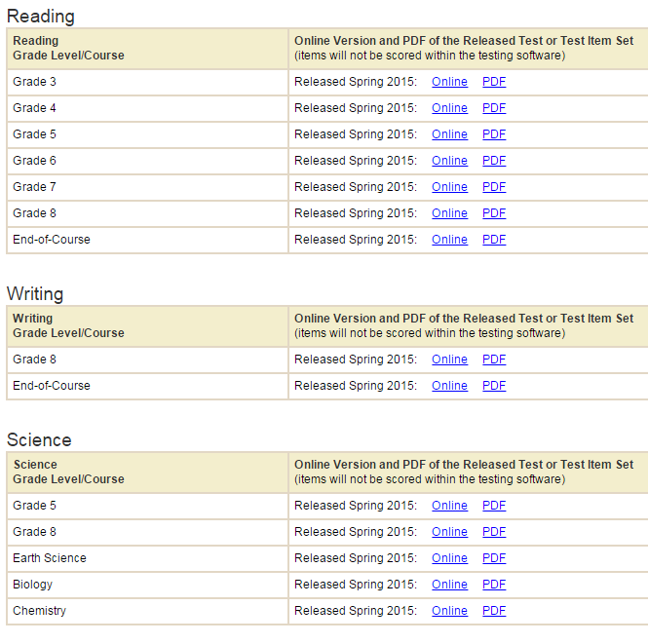
Task: Click the Writing table End-of-Course cell
Action: [147, 386]
